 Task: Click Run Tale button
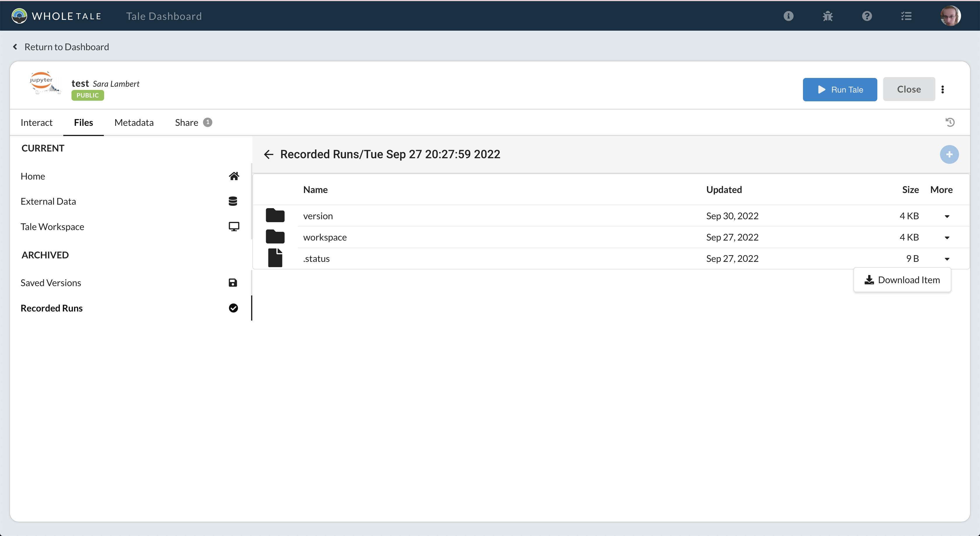pyautogui.click(x=840, y=89)
